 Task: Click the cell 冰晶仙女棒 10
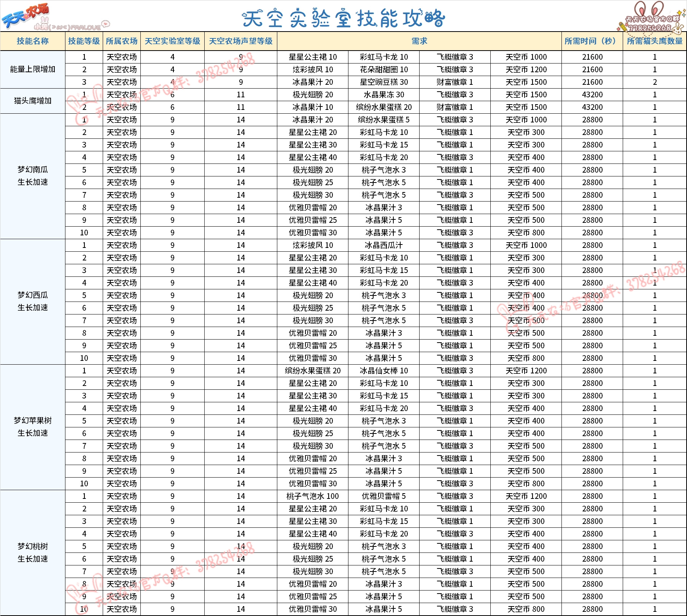point(384,371)
